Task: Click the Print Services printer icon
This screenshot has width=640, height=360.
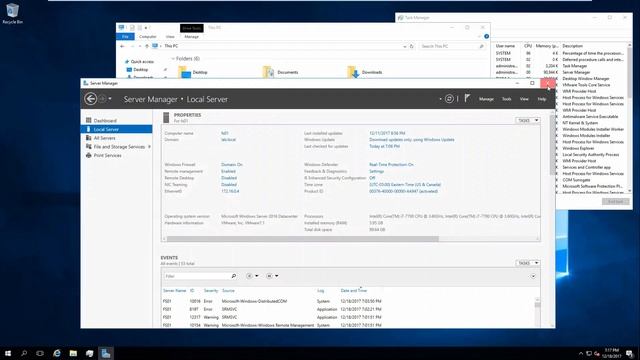Action: coord(89,155)
